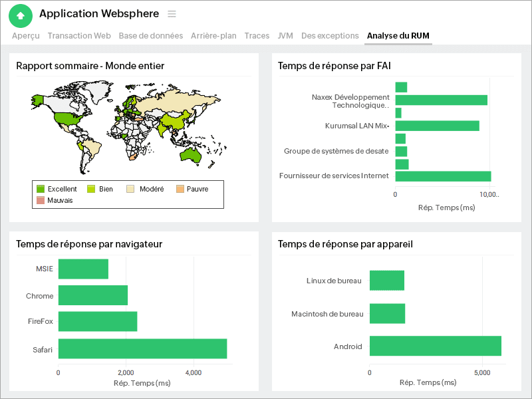
Task: Toggle the Excellent legend swatch
Action: click(41, 189)
